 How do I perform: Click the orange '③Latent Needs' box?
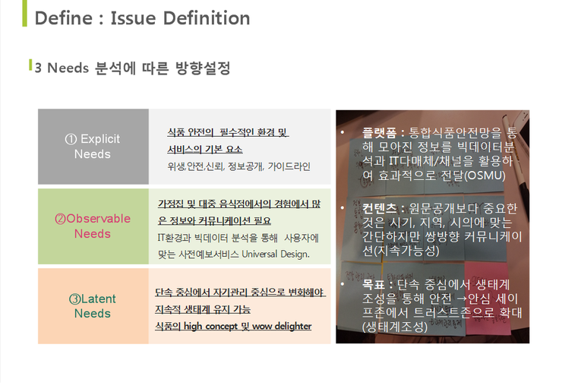tap(93, 305)
